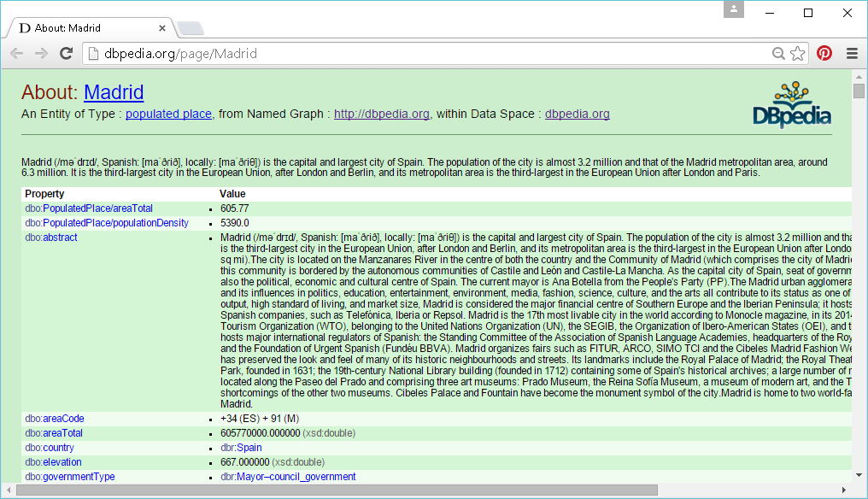
Task: Follow the http://dbpedia.org named graph link
Action: point(381,114)
